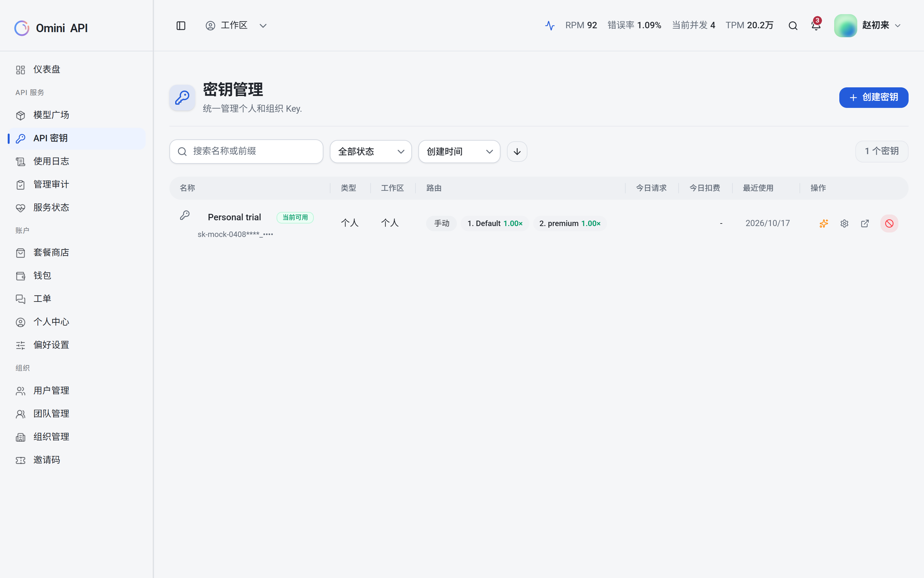Click the 1 个密钥 count badge
Image resolution: width=924 pixels, height=578 pixels.
click(881, 151)
